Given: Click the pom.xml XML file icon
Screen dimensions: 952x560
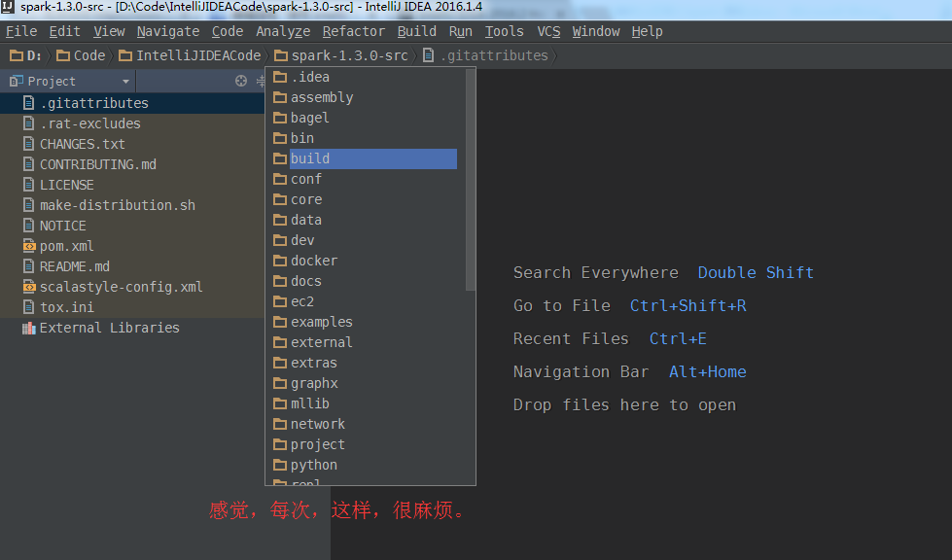Looking at the screenshot, I should (28, 246).
